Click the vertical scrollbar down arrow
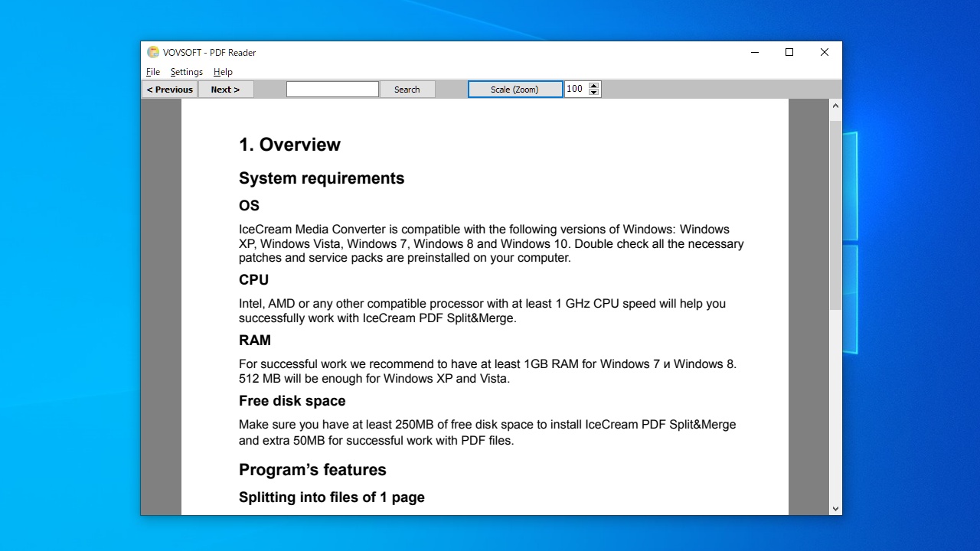This screenshot has width=980, height=551. pos(835,508)
